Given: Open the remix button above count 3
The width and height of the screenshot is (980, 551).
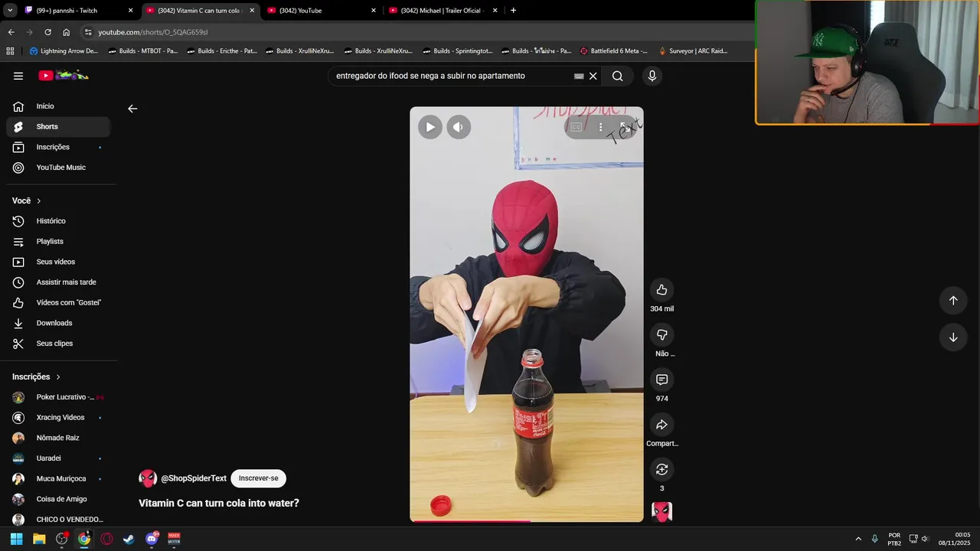Looking at the screenshot, I should click(x=662, y=469).
